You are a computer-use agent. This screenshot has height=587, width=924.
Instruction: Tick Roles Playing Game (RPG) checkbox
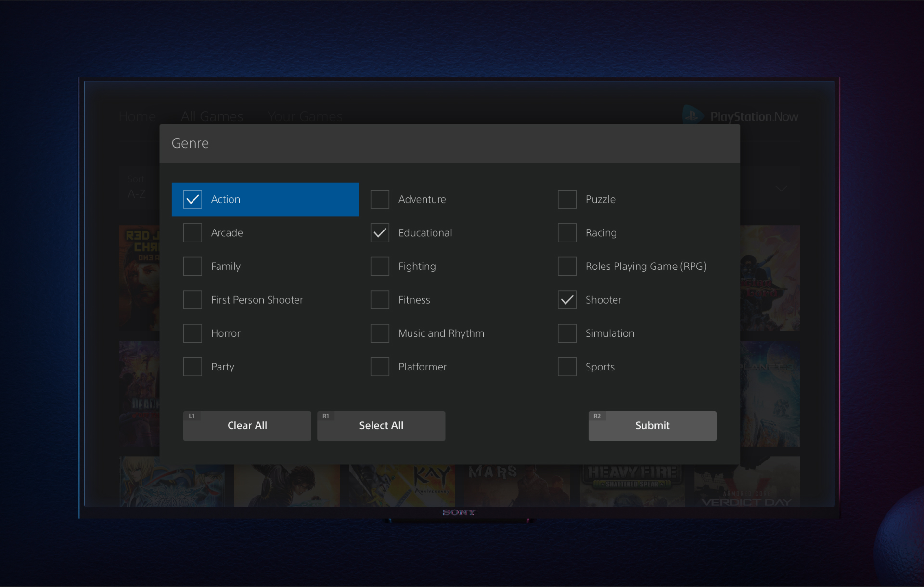pyautogui.click(x=567, y=266)
